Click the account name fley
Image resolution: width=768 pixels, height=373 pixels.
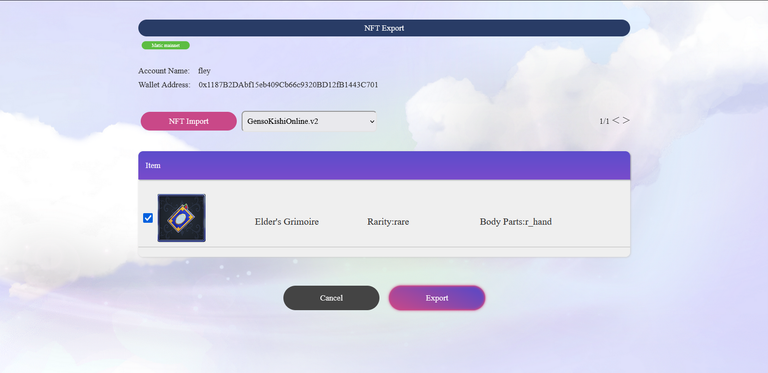204,71
